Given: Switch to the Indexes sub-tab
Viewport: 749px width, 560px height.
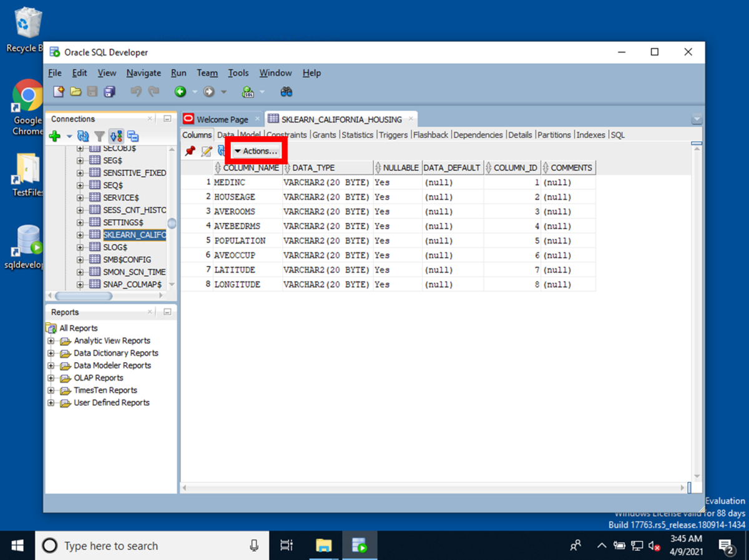Looking at the screenshot, I should tap(590, 135).
